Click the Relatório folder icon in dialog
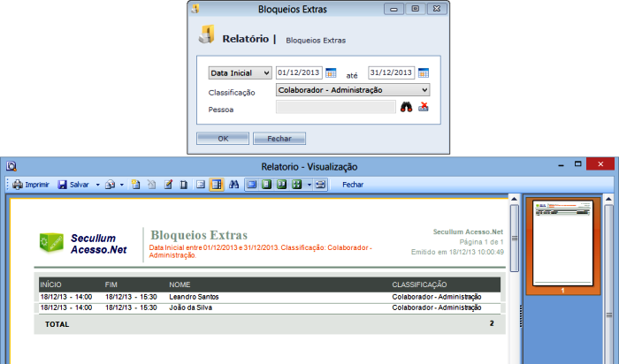 (x=207, y=34)
